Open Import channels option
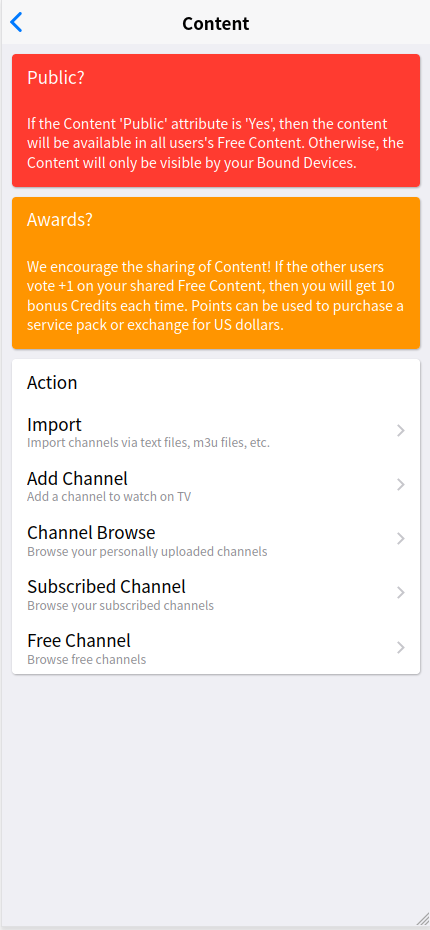The width and height of the screenshot is (430, 930). click(x=216, y=432)
